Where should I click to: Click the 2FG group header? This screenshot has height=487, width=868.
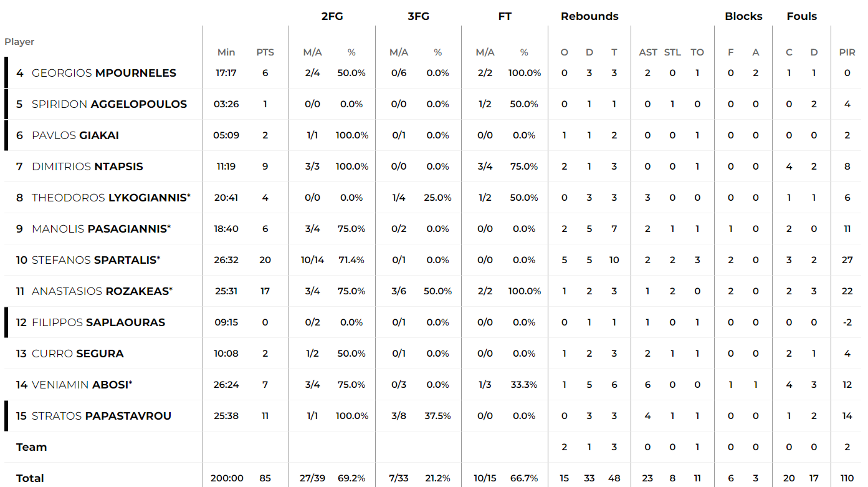click(332, 16)
